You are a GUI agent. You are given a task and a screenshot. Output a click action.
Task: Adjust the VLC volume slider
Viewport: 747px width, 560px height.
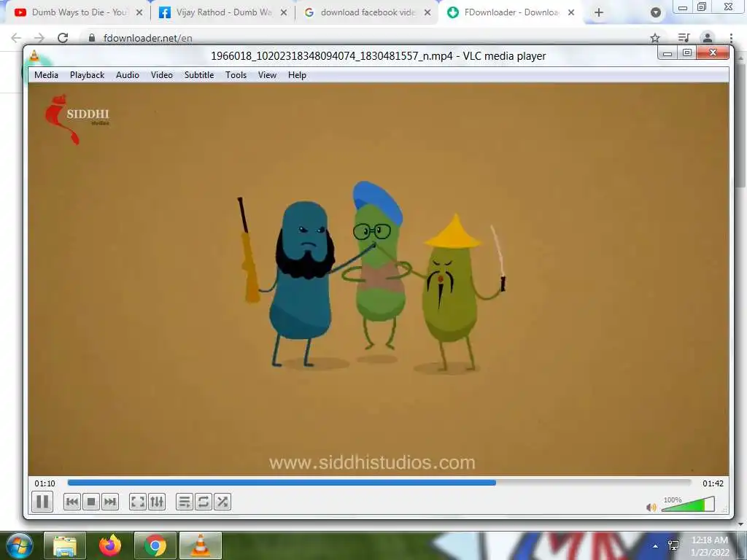pyautogui.click(x=688, y=505)
